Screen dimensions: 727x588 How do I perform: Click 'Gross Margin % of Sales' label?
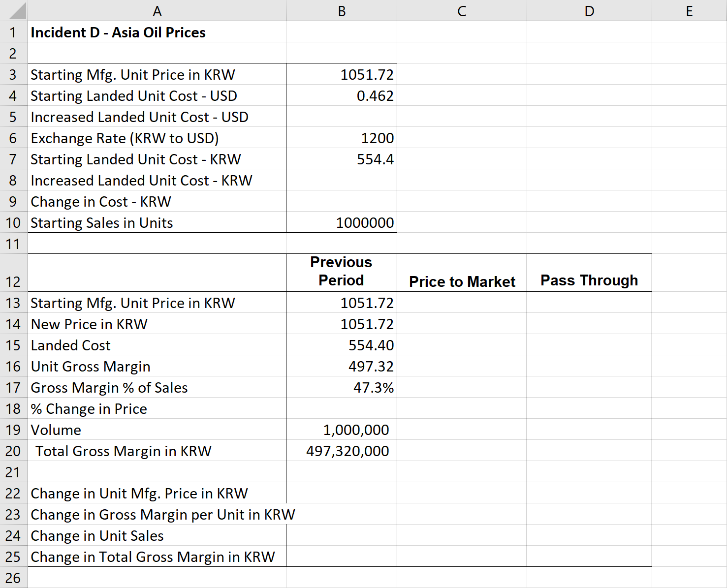(x=109, y=388)
